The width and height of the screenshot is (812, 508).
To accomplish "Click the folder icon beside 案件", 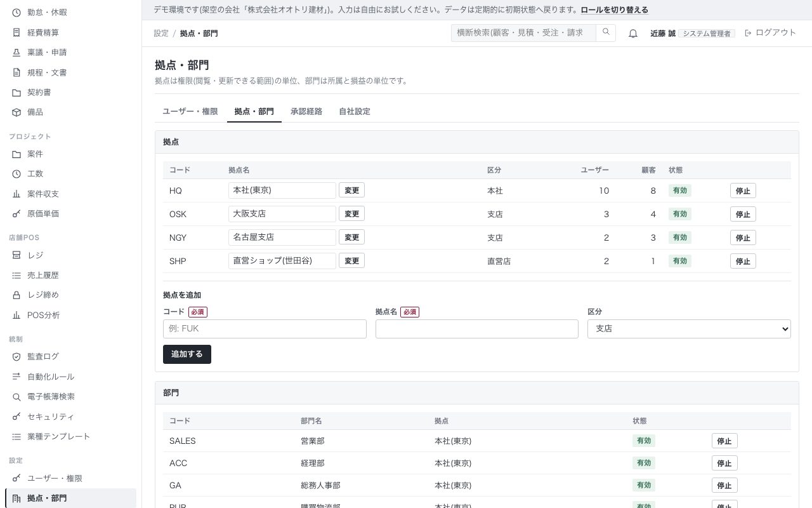I will [x=16, y=154].
